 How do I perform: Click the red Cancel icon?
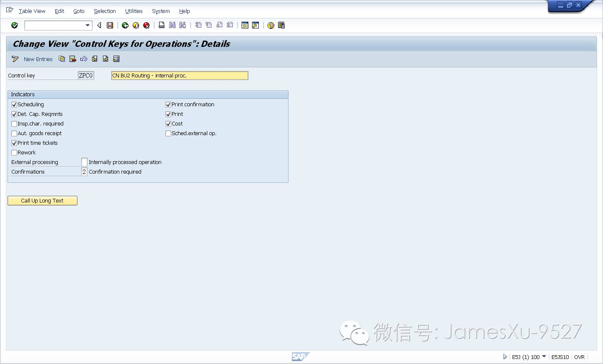point(147,26)
